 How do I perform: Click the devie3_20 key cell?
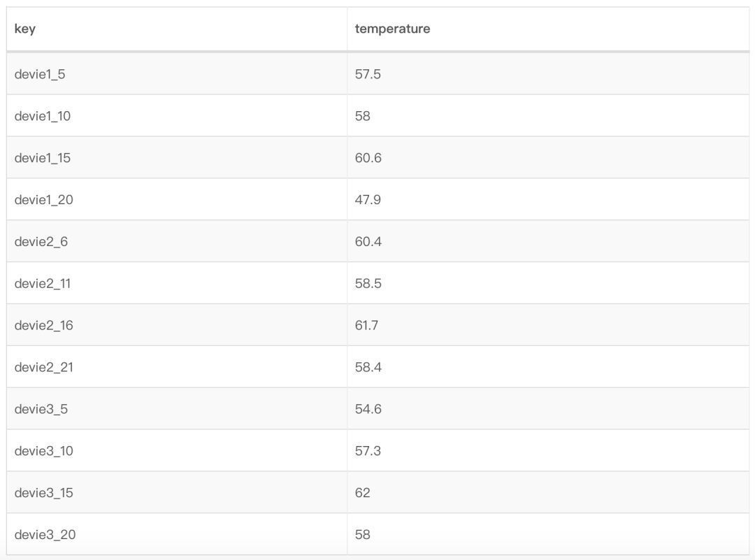tap(45, 536)
